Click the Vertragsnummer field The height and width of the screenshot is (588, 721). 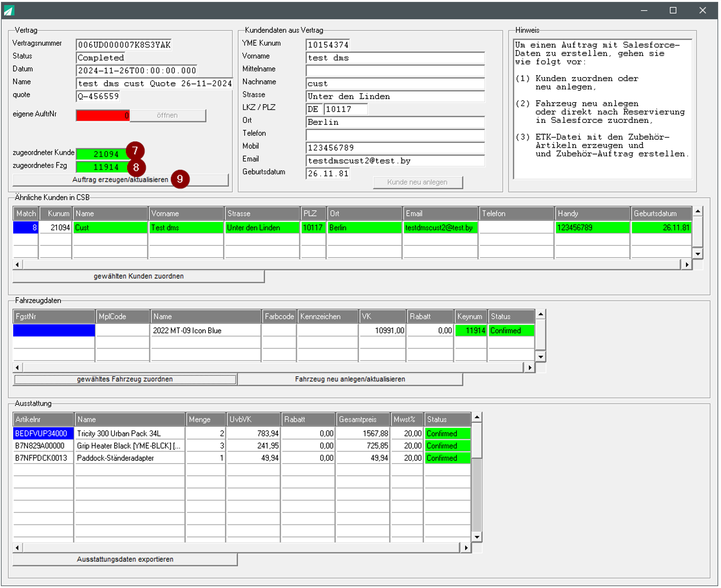tap(123, 45)
